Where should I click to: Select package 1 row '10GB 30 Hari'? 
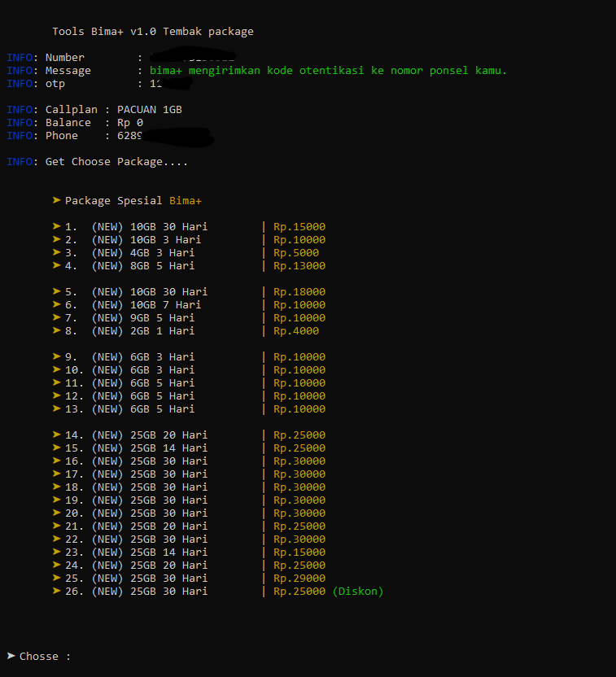coord(189,227)
